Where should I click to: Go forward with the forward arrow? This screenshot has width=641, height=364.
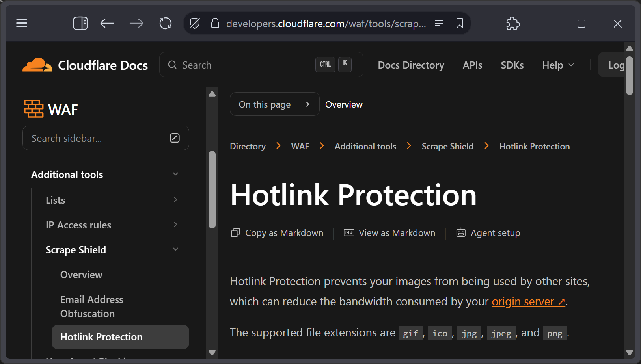pos(136,23)
